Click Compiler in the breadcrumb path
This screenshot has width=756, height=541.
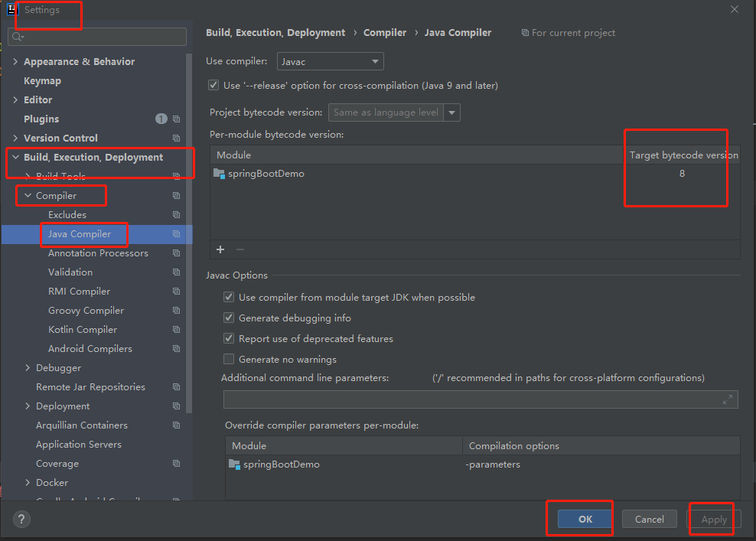[385, 33]
